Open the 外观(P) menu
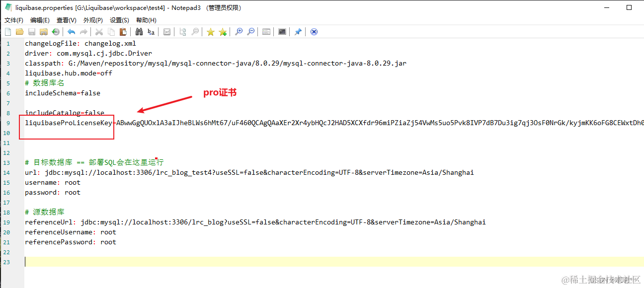Image resolution: width=644 pixels, height=288 pixels. (93, 20)
